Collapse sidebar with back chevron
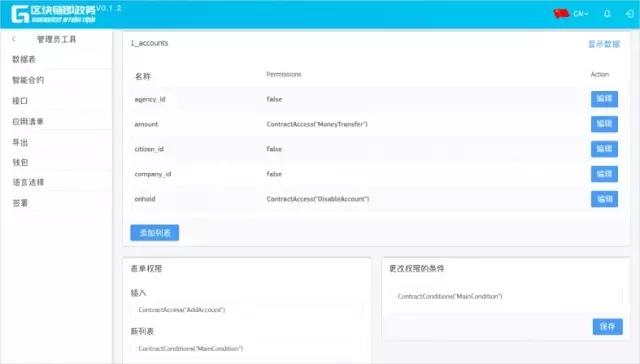This screenshot has width=640, height=364. (x=14, y=39)
